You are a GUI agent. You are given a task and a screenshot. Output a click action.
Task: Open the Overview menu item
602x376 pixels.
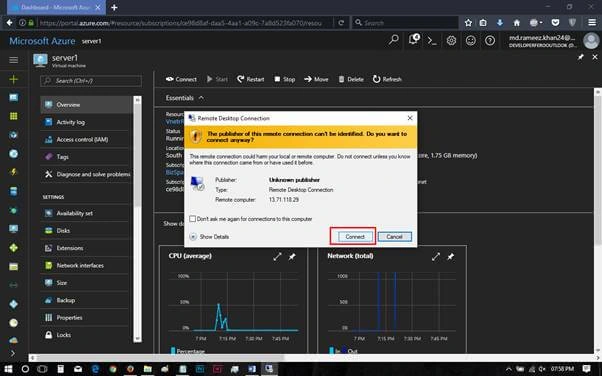[86, 104]
